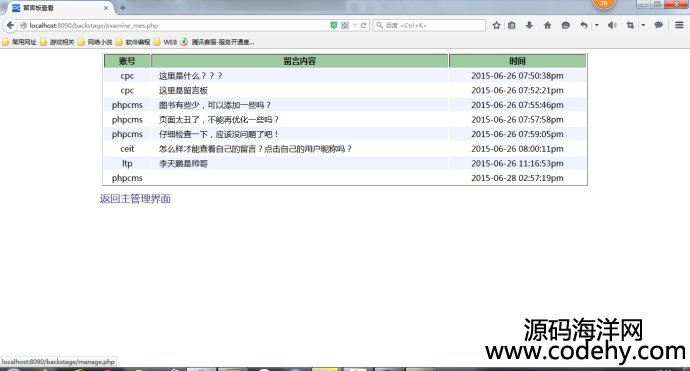Expand the address bar history dropdown arrow
This screenshot has height=371, width=690.
355,26
